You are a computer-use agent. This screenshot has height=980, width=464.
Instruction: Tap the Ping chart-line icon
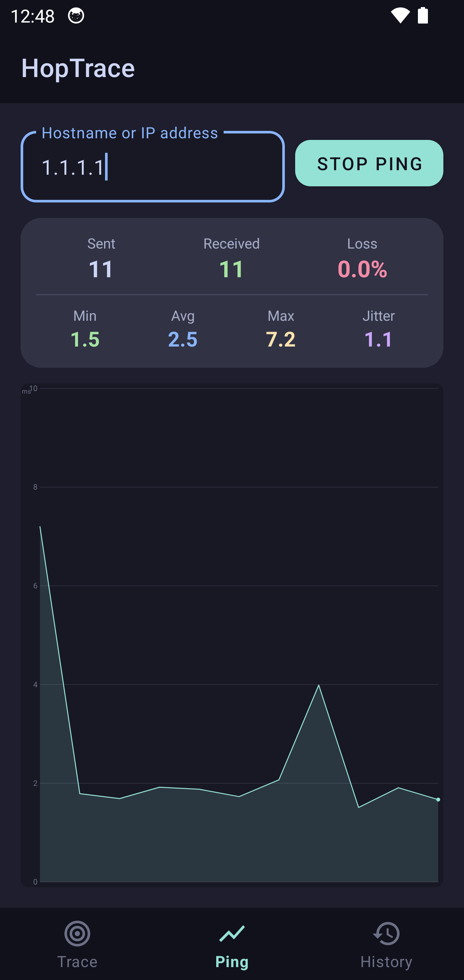(232, 934)
